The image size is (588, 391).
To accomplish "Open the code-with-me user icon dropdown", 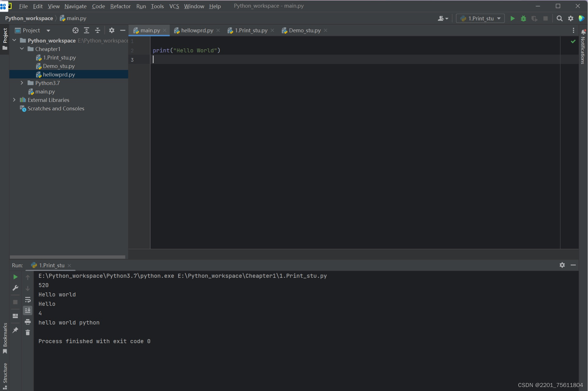I will click(443, 18).
